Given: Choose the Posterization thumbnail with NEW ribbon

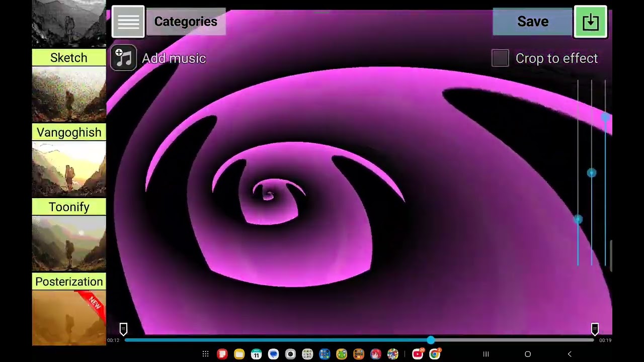Looking at the screenshot, I should 69,318.
